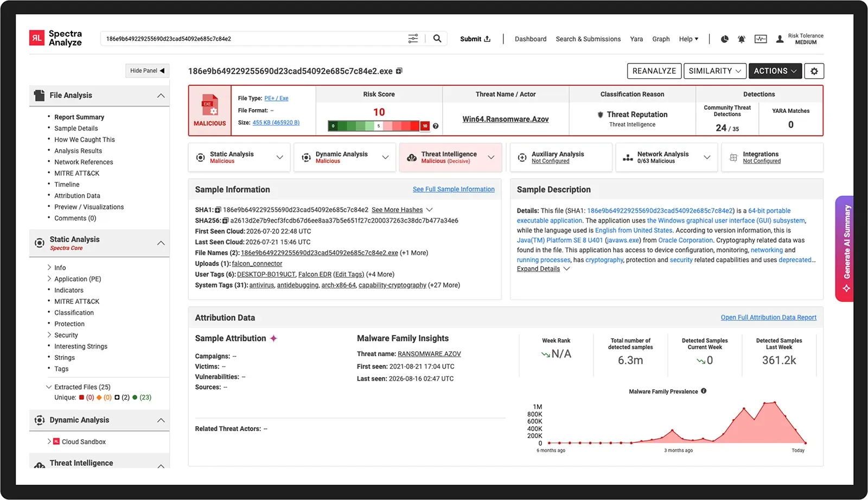Screen dimensions: 868x500
Task: Expand Cloud Sandbox tree item
Action: point(49,441)
